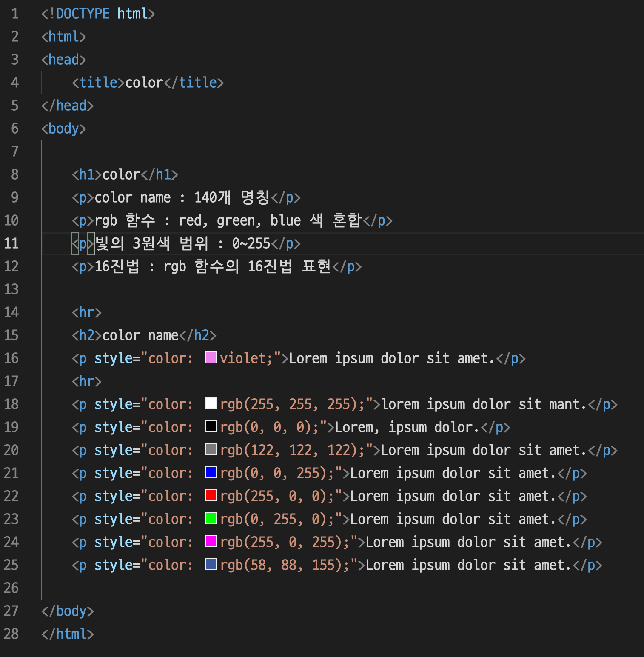This screenshot has height=657, width=644.
Task: Click line number 28 in the gutter
Action: tap(11, 634)
